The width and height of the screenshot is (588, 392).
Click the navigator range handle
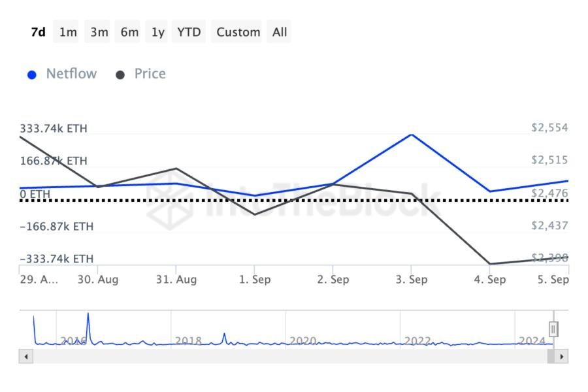[553, 329]
